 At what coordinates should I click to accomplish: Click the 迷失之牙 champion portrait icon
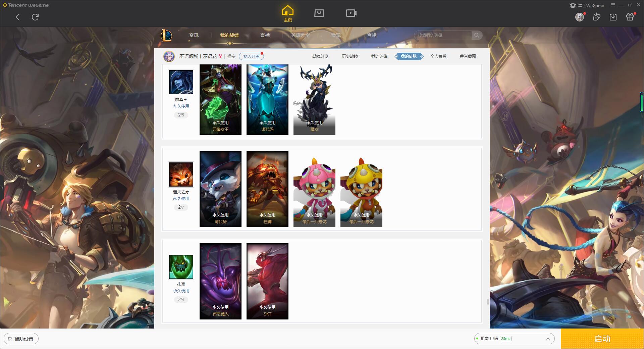click(x=181, y=174)
